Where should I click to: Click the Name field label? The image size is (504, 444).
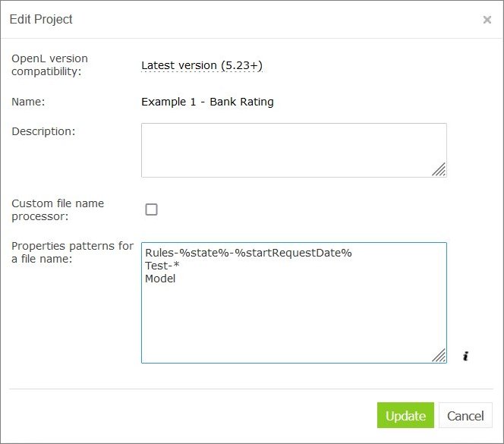tap(29, 102)
